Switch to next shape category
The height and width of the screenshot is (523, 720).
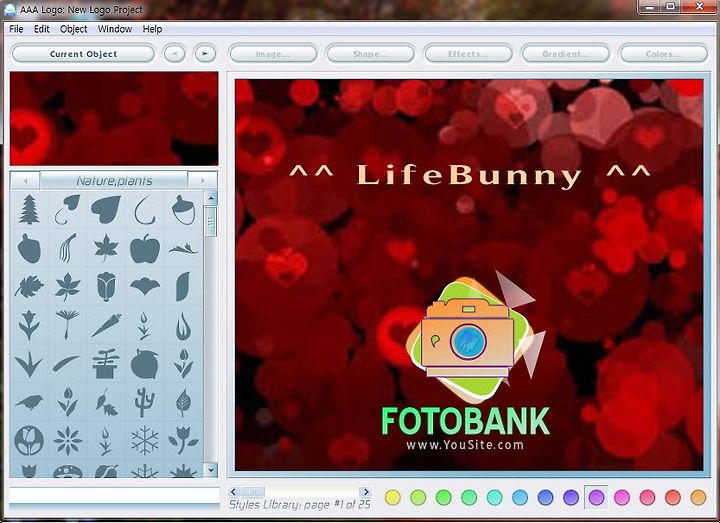(202, 180)
